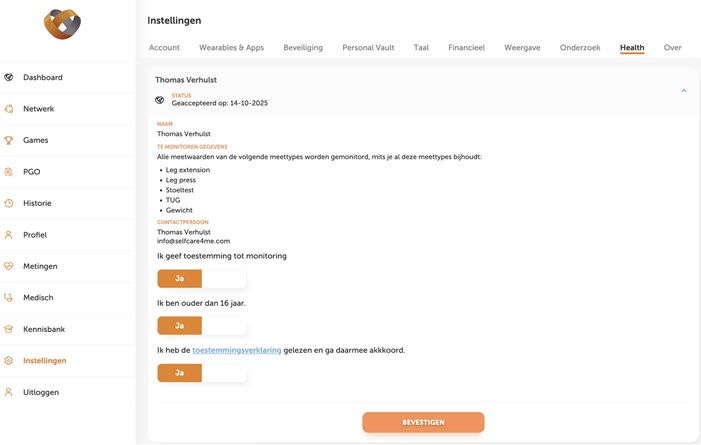Switch to the Personal Vault tab

tap(368, 48)
